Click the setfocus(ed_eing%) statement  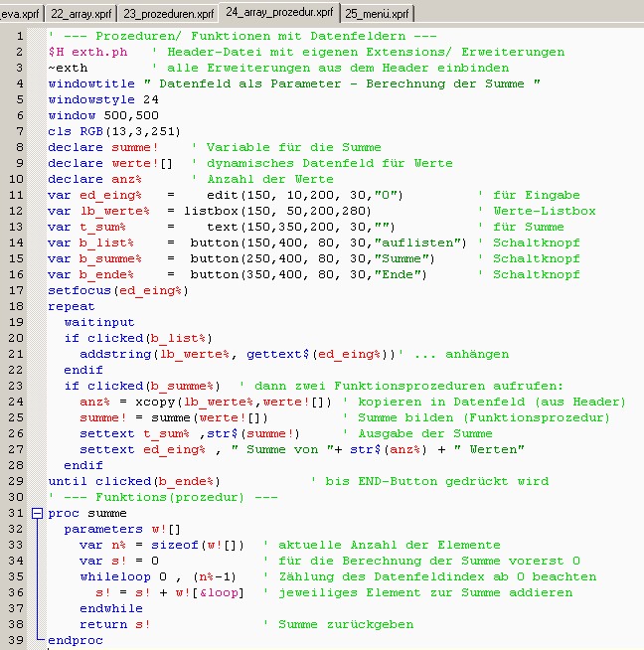click(x=117, y=290)
